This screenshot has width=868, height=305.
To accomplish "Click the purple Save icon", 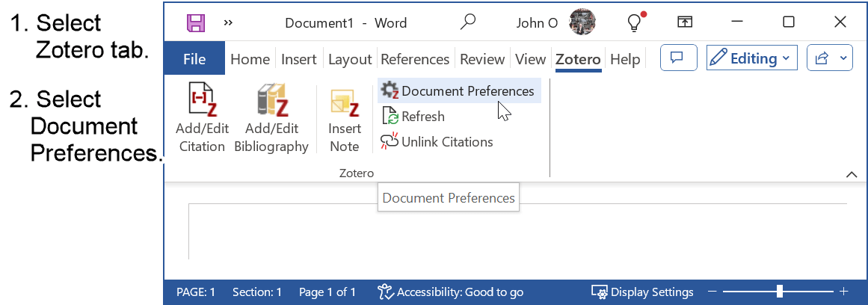I will click(195, 22).
